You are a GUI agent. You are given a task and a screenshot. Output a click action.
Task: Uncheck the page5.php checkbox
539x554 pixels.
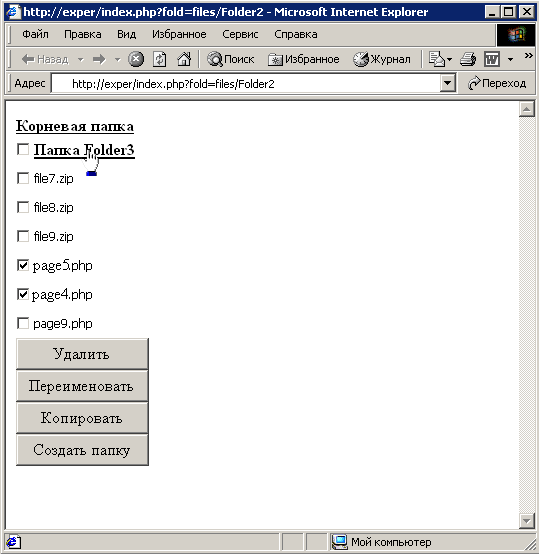coord(23,265)
